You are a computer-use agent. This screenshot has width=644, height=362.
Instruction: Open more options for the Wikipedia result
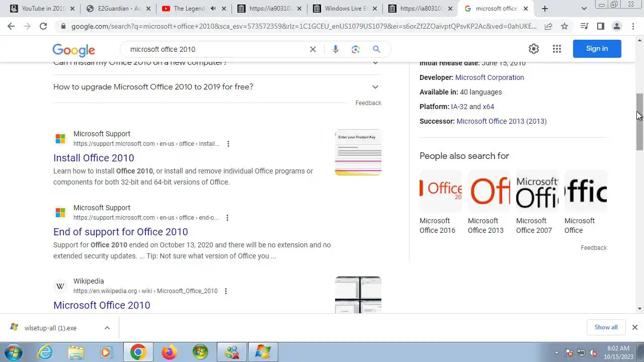(226, 291)
